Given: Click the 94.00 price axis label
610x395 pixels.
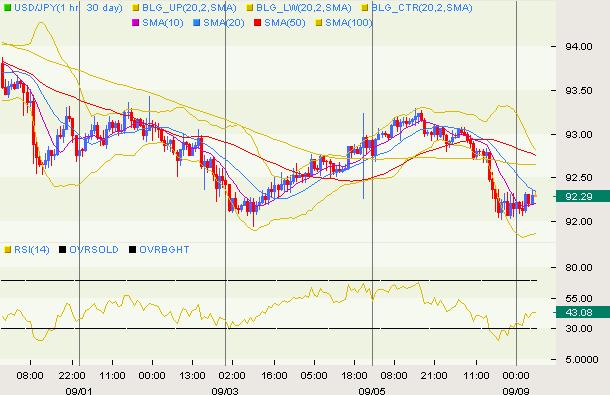Looking at the screenshot, I should pos(579,47).
